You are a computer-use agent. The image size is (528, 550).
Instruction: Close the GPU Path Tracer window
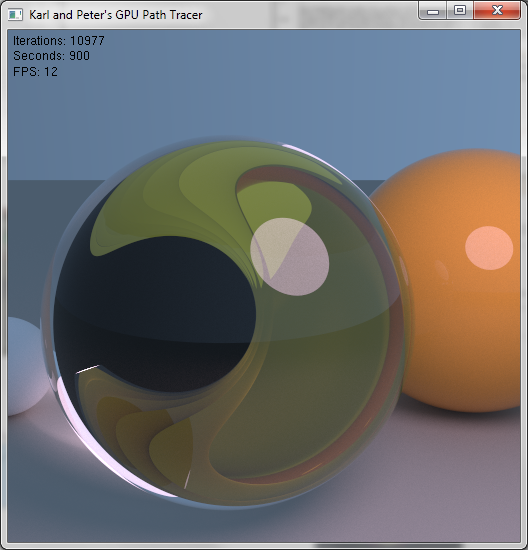[x=497, y=11]
